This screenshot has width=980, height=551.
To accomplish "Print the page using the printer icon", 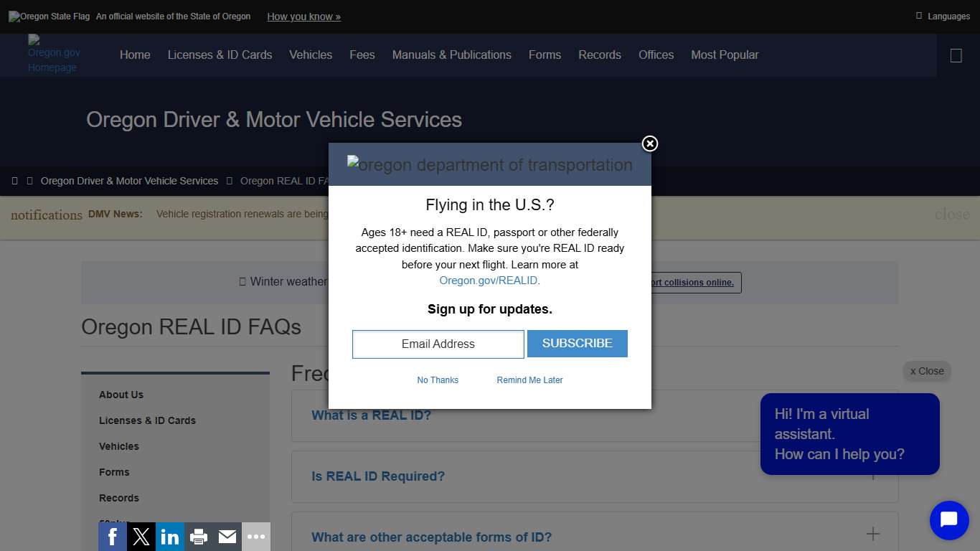I will (x=199, y=536).
